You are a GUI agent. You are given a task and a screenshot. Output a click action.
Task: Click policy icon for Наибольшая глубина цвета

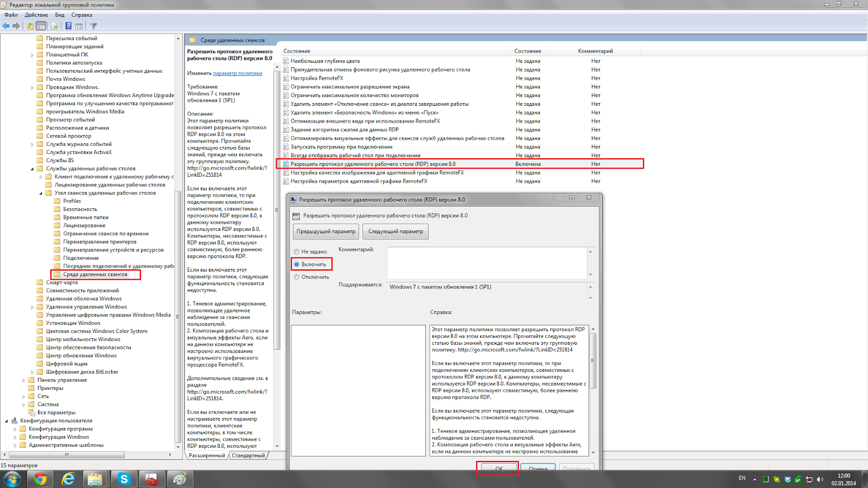click(286, 61)
